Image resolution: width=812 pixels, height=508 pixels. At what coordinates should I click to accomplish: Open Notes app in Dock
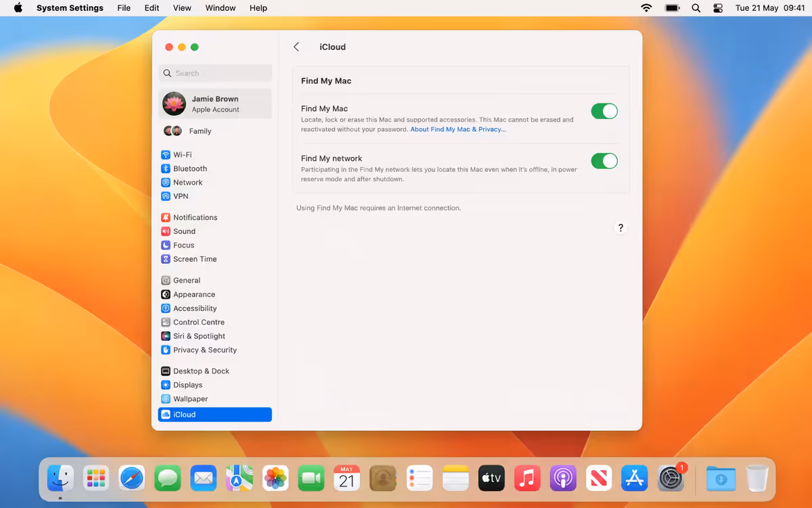pos(455,478)
